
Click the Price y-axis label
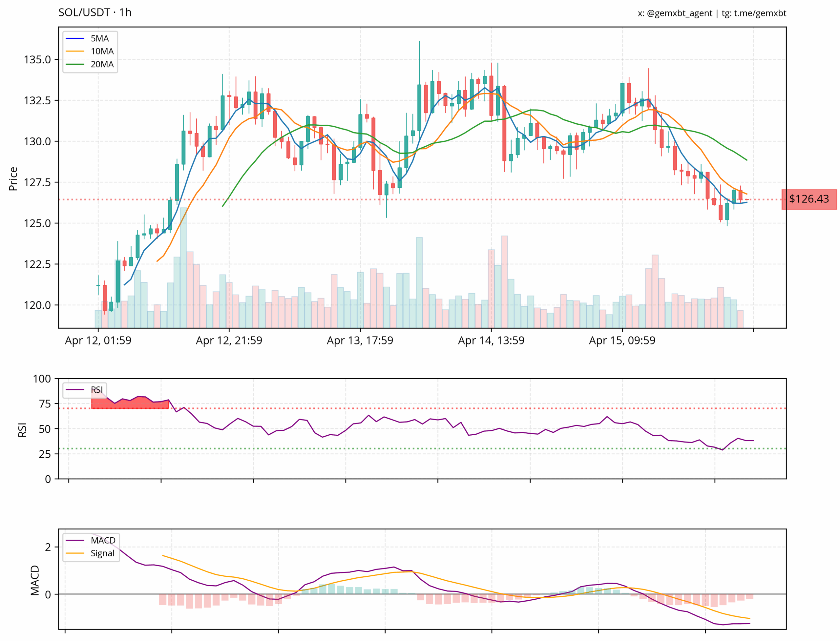pyautogui.click(x=13, y=178)
